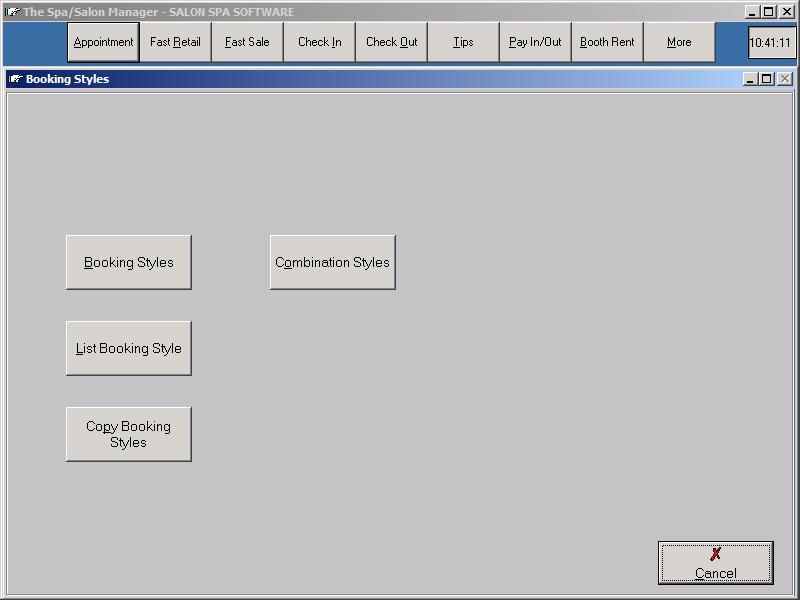Open the Booking Styles button in the panel
Screen dimensions: 800x600
click(x=128, y=262)
